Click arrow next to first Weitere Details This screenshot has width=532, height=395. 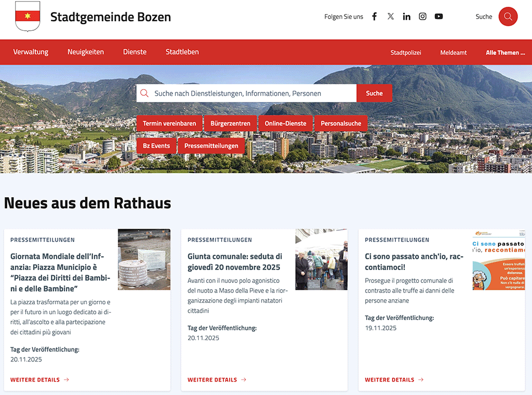pos(67,380)
